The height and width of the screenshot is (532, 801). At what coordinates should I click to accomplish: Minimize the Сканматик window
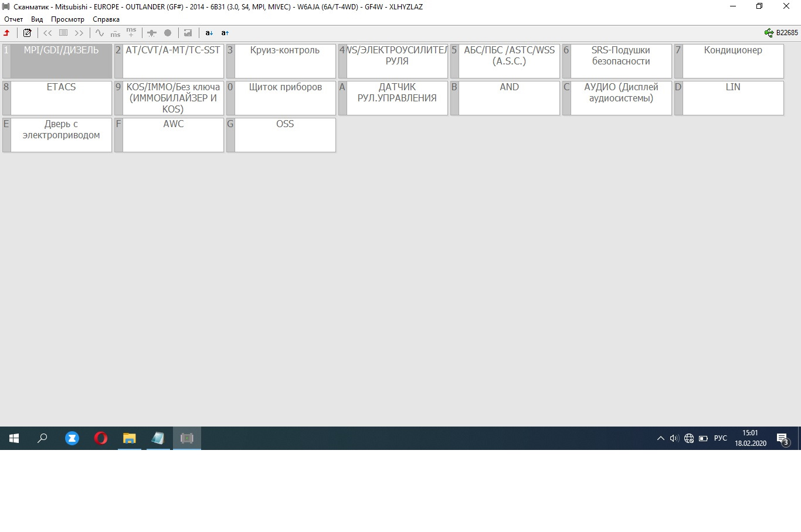tap(733, 6)
